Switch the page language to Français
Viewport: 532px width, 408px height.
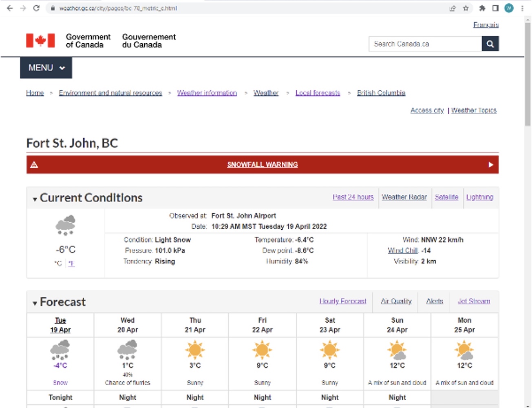pyautogui.click(x=486, y=25)
